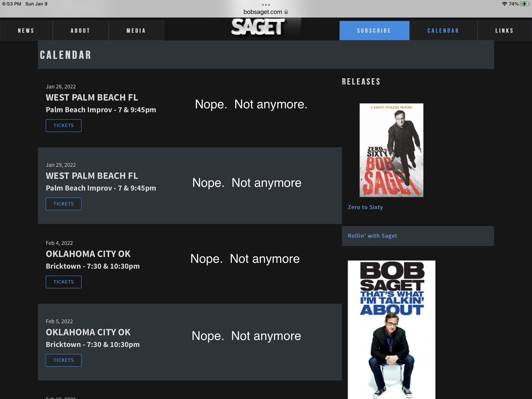Click Feb 4 'Bricktown - 7:30 & 10:30pm' text
The height and width of the screenshot is (399, 532).
93,266
